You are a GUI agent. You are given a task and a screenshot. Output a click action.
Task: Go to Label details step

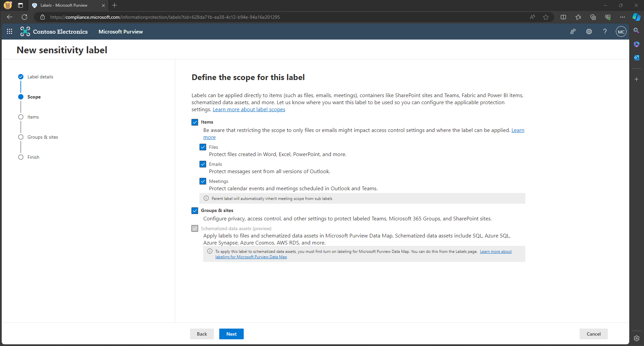click(x=36, y=77)
